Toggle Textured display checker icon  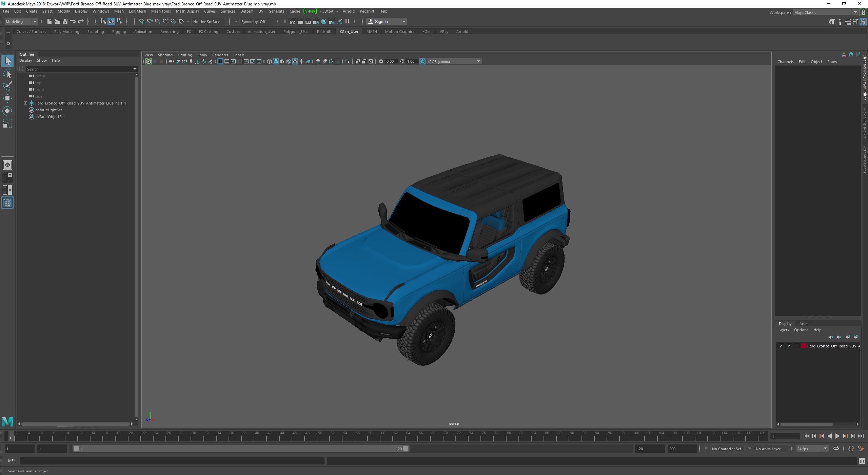[295, 61]
